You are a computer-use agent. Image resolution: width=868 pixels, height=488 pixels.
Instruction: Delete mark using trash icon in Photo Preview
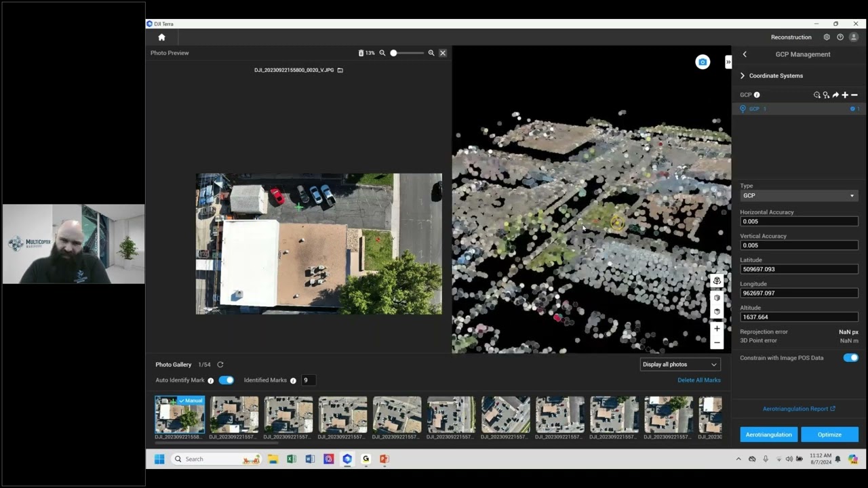point(361,53)
